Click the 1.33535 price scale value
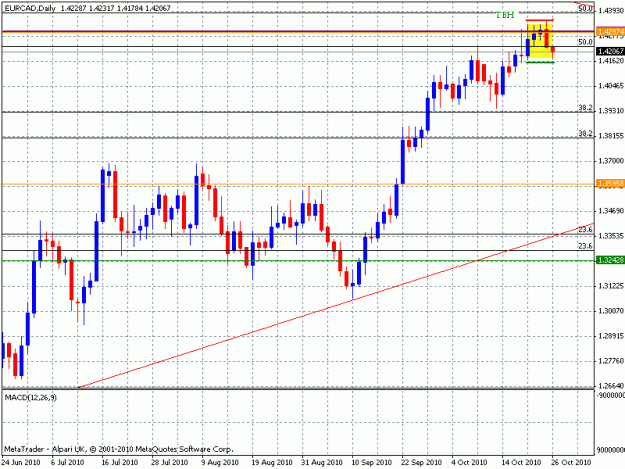This screenshot has height=469, width=625. coord(611,236)
